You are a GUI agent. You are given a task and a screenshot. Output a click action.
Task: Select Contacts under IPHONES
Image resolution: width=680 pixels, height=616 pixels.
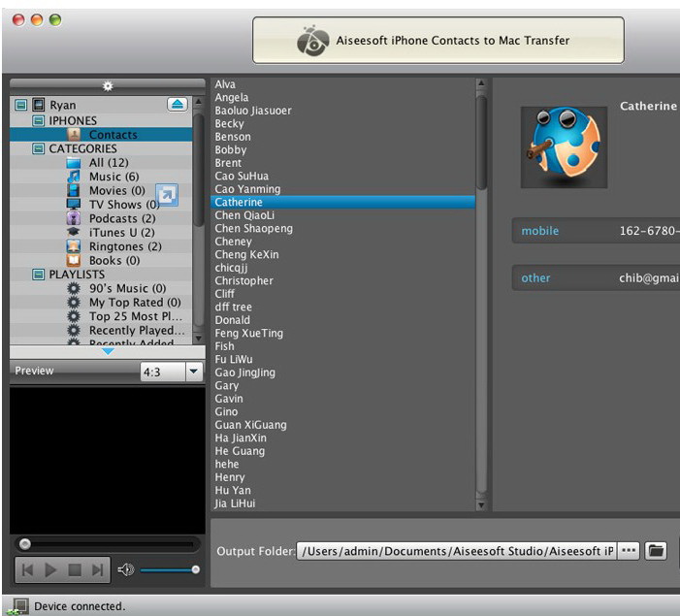coord(113,135)
